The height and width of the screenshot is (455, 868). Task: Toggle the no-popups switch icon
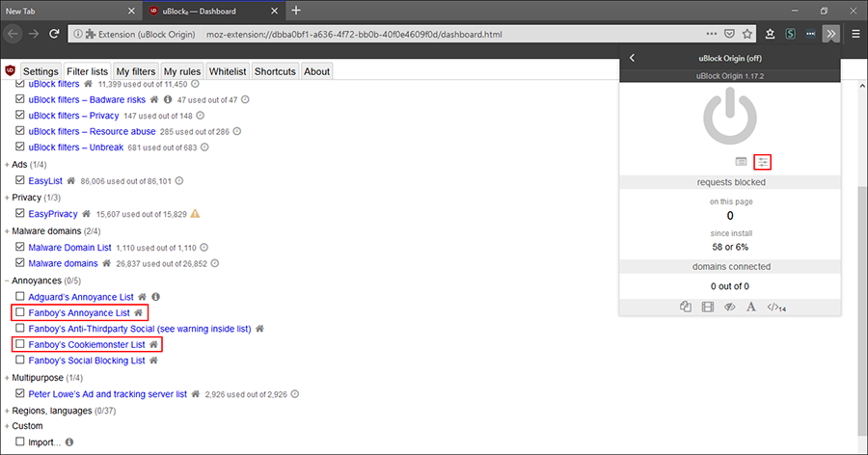[x=686, y=307]
